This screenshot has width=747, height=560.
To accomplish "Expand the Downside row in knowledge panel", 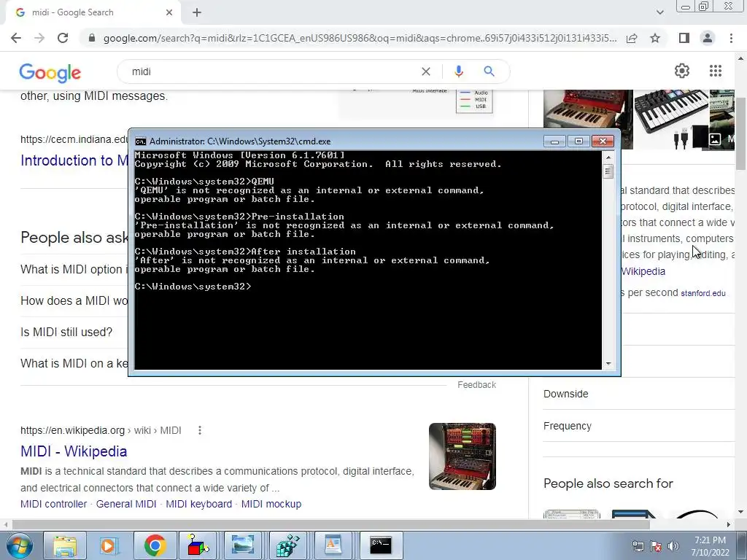I will 639,394.
